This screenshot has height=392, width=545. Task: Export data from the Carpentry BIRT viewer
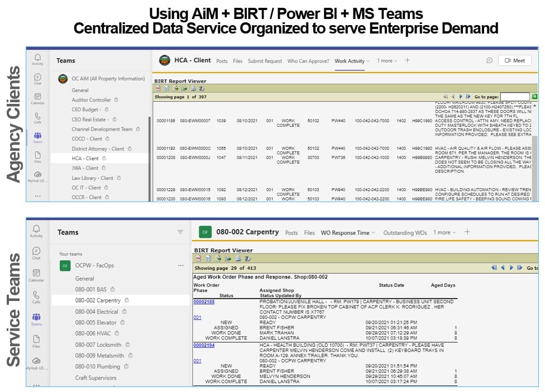click(x=218, y=258)
